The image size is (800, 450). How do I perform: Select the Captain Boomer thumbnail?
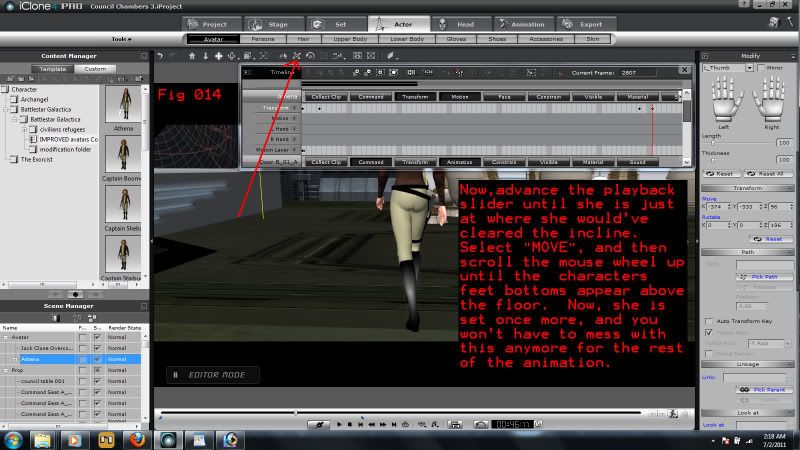click(123, 155)
